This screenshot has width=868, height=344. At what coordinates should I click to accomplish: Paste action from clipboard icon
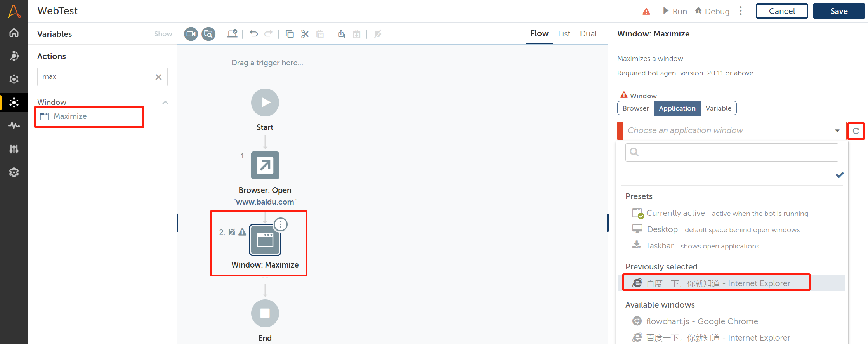click(x=320, y=34)
